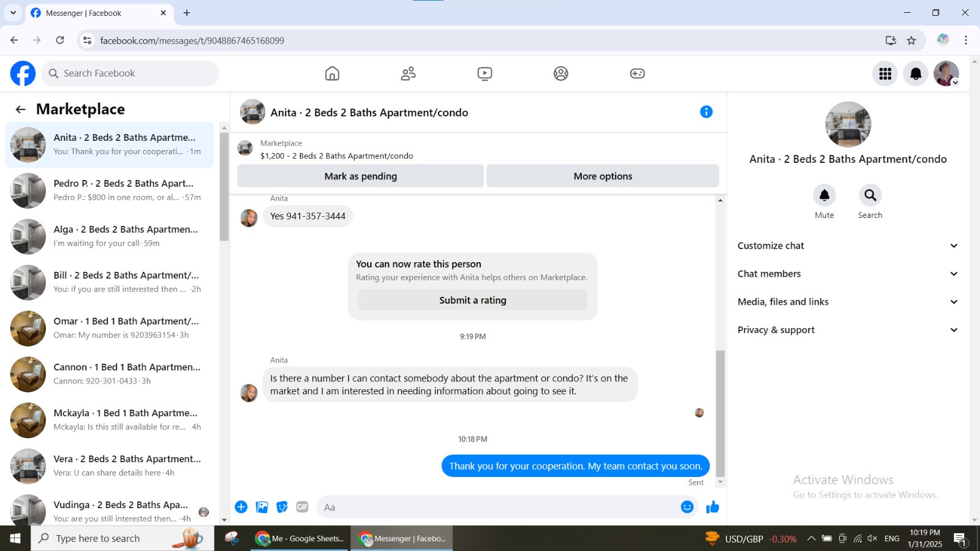
Task: Open Facebook Home icon
Action: point(332,73)
